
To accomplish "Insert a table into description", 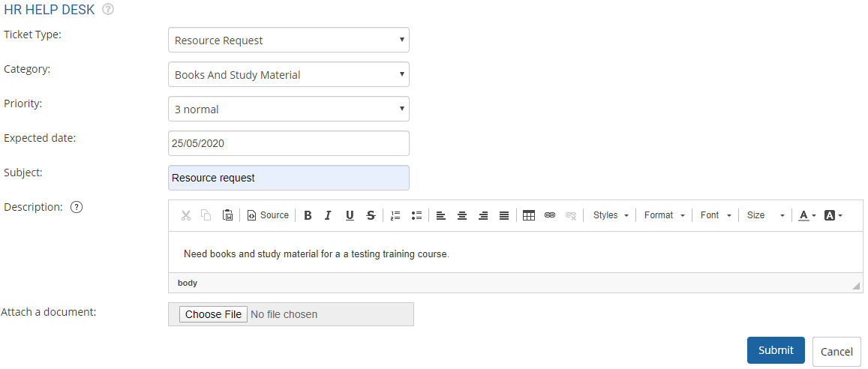I will point(529,215).
